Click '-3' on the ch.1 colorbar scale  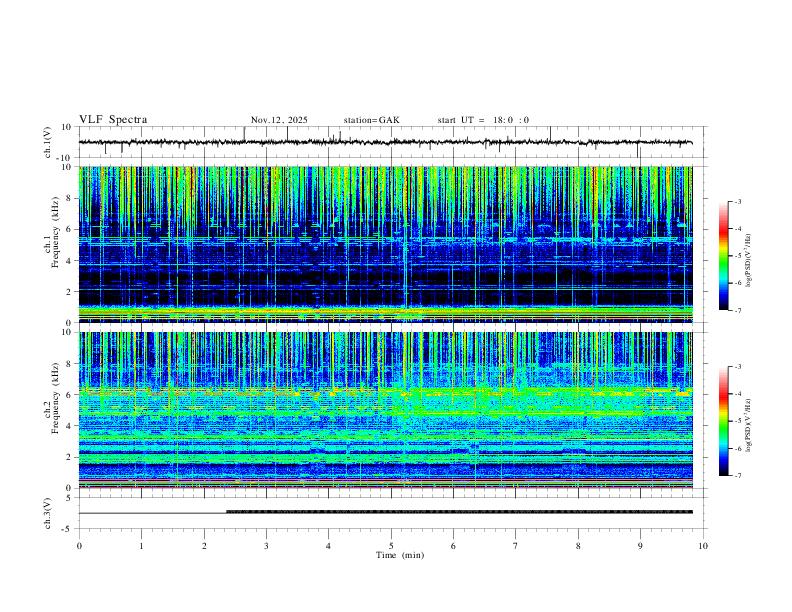[x=737, y=201]
